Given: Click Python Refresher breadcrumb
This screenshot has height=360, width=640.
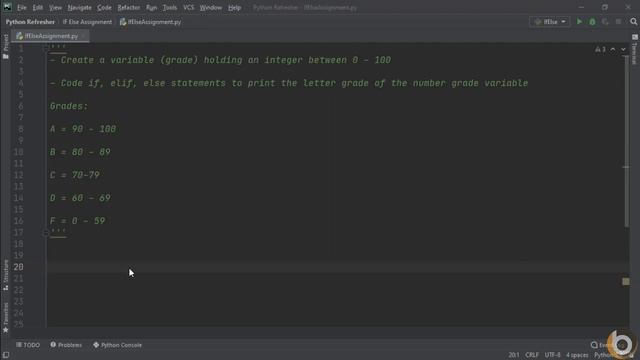Looking at the screenshot, I should (30, 22).
